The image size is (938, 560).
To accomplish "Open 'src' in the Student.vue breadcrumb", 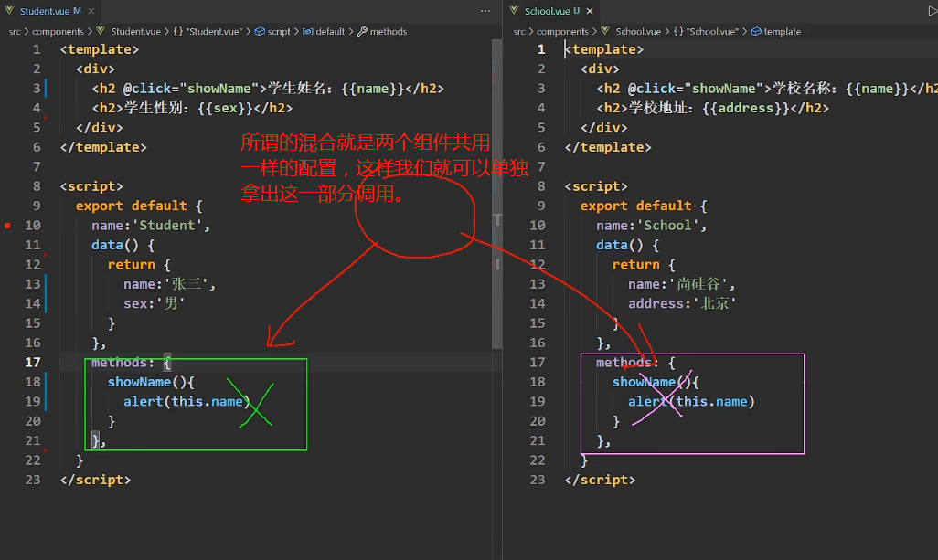I will (x=15, y=32).
